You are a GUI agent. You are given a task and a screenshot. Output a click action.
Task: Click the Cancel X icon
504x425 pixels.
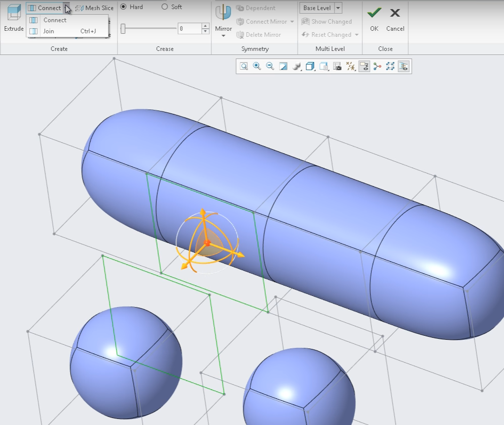(395, 13)
